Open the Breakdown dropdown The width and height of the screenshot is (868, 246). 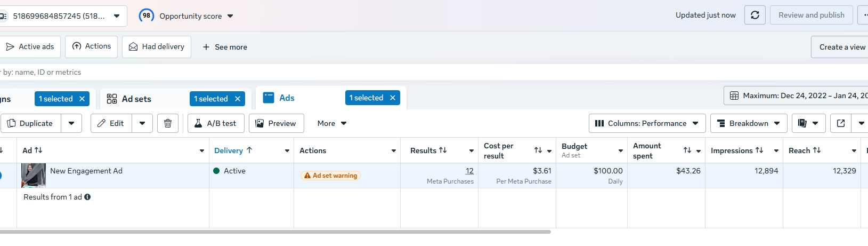pyautogui.click(x=748, y=123)
